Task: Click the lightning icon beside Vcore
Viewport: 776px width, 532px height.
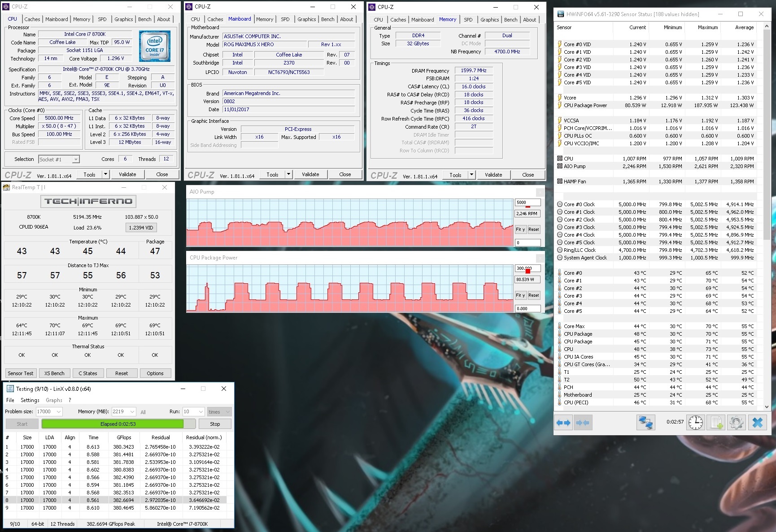Action: [560, 98]
